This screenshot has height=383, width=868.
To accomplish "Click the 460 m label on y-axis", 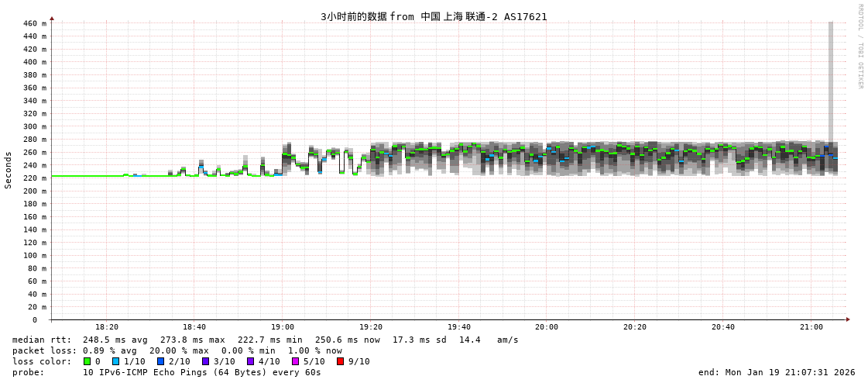I will pyautogui.click(x=34, y=23).
